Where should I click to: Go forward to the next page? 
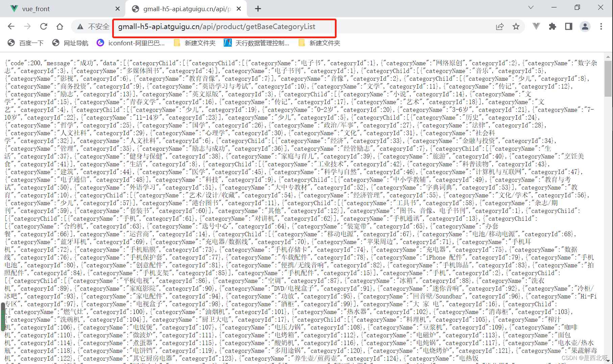point(27,26)
